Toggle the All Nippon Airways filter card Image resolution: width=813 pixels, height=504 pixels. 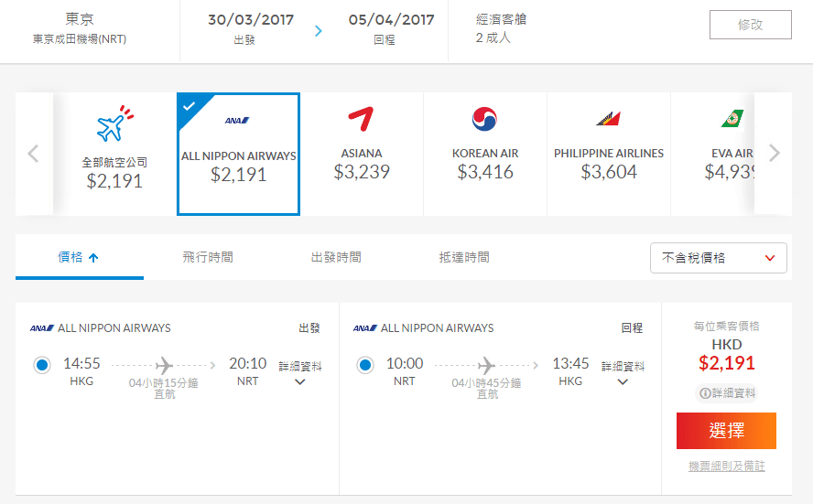(238, 154)
